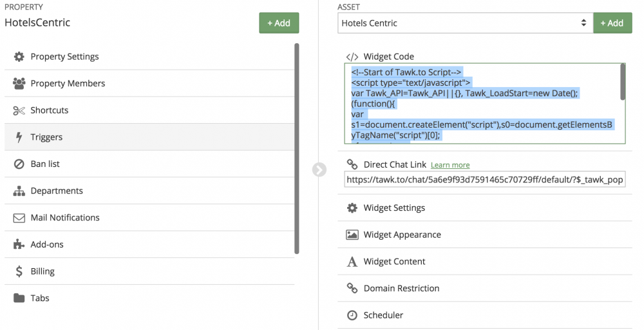Click the Widget Code heading text
Viewport: 644px width, 330px height.
tap(388, 57)
